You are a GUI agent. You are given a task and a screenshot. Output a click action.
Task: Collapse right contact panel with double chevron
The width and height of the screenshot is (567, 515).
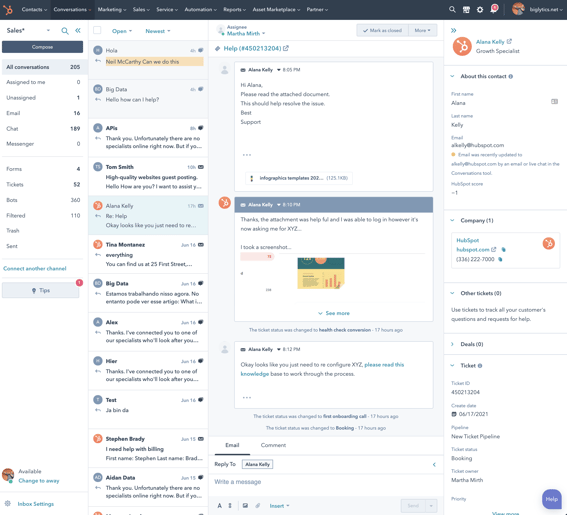click(x=453, y=30)
